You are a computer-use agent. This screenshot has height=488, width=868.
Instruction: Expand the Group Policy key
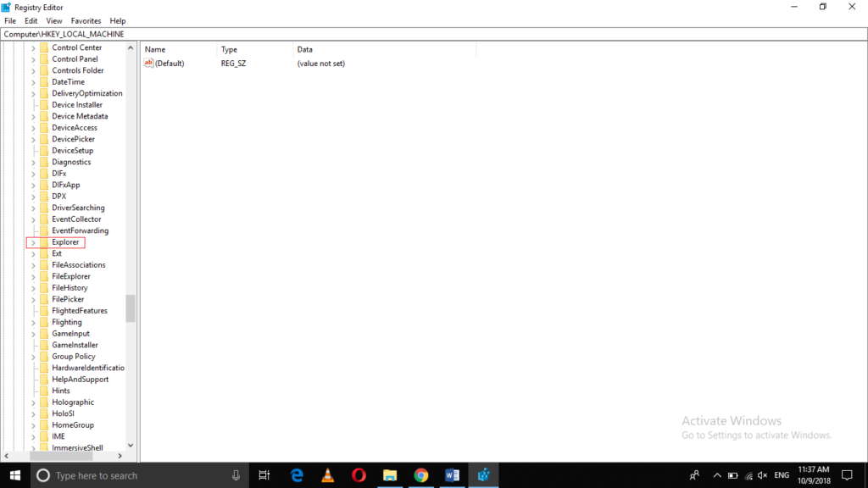33,357
